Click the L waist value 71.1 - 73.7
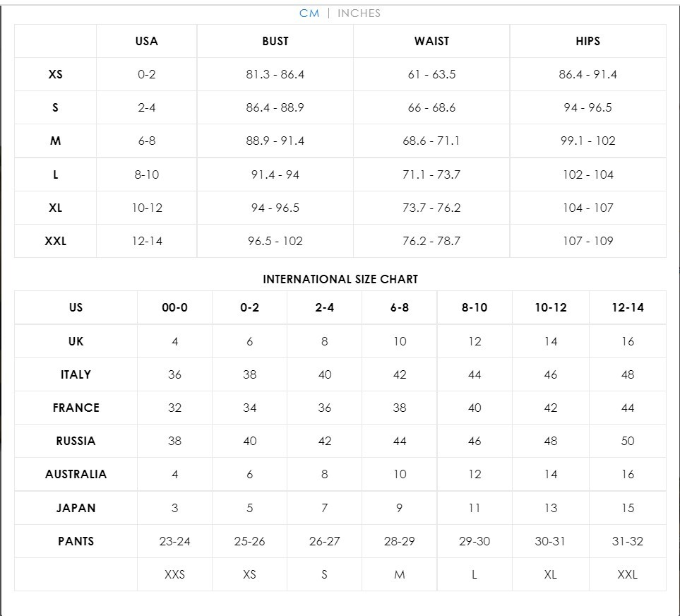Image resolution: width=680 pixels, height=616 pixels. coord(431,174)
